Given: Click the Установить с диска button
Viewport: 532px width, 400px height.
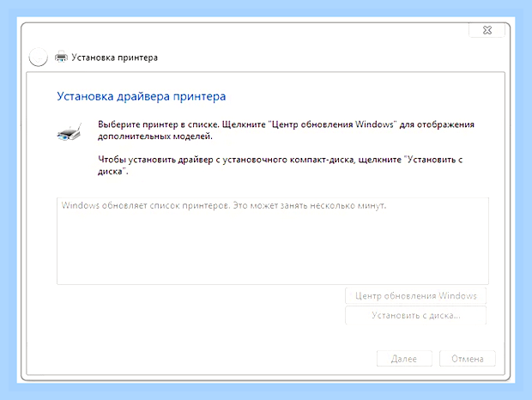Looking at the screenshot, I should coord(415,316).
